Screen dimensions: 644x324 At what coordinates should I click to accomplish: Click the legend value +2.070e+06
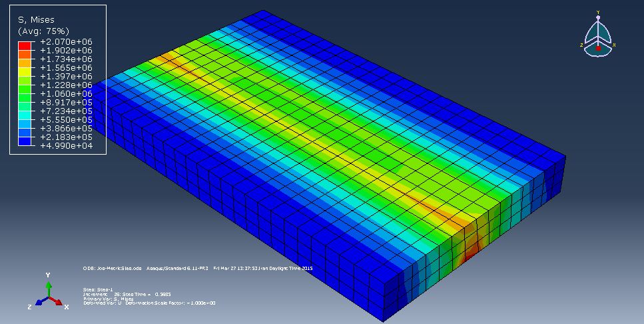click(66, 41)
